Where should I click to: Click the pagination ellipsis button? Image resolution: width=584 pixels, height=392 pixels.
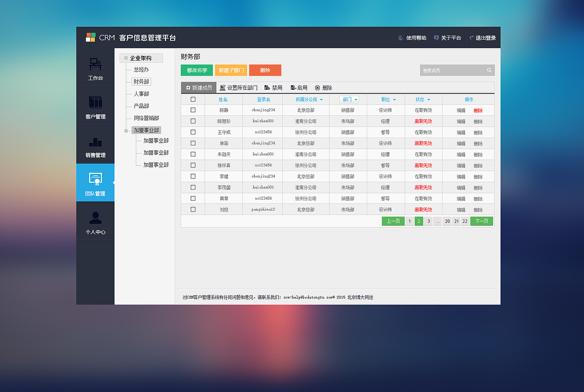click(x=438, y=221)
